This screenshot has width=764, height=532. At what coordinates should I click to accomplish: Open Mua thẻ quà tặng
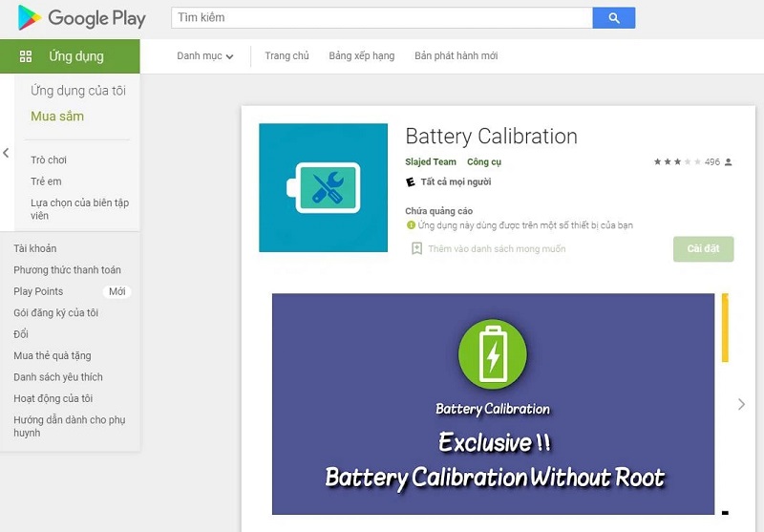[53, 355]
